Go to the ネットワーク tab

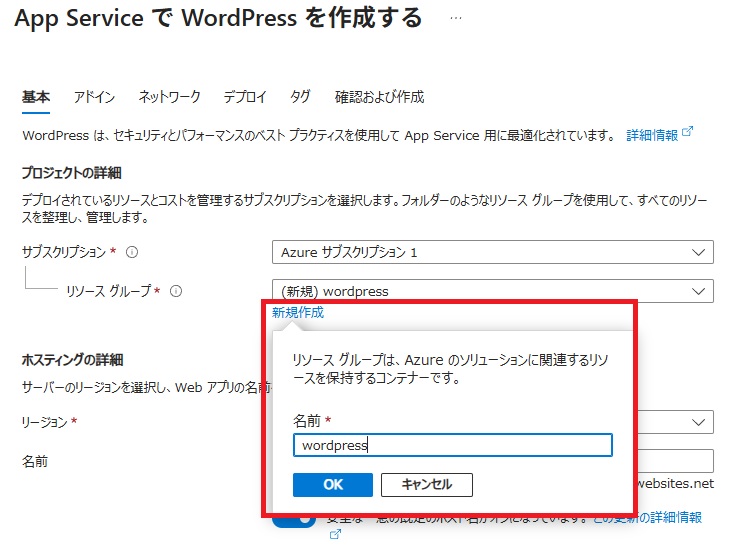(x=169, y=97)
